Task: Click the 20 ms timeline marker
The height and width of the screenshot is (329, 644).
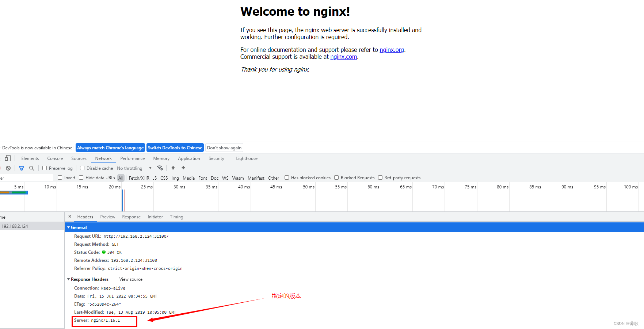Action: (114, 187)
